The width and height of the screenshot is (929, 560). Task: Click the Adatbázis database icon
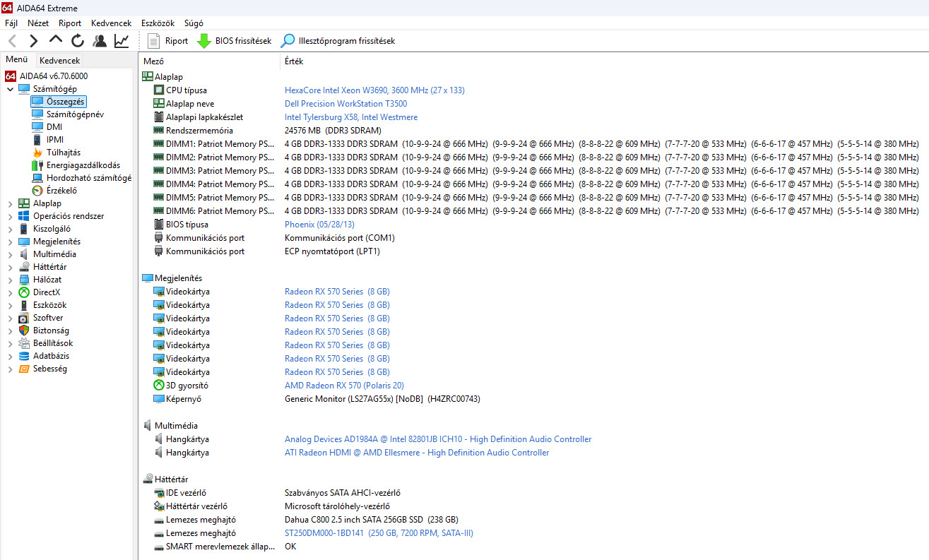click(x=24, y=356)
